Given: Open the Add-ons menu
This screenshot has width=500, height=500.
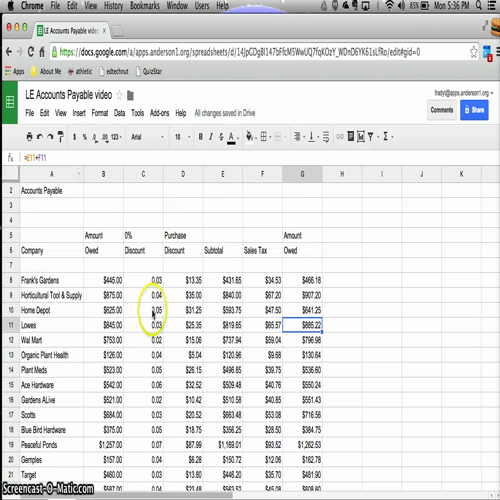Looking at the screenshot, I should (159, 113).
